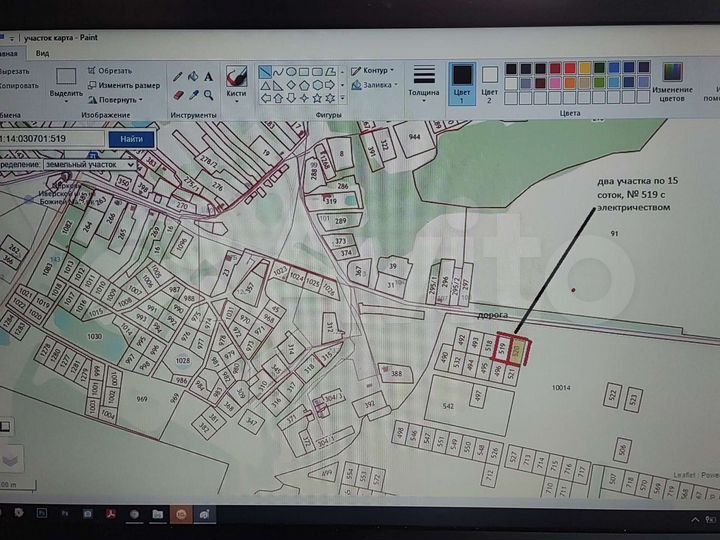Click Вырезать cut button
Screen dimensions: 720x540
click(x=14, y=72)
